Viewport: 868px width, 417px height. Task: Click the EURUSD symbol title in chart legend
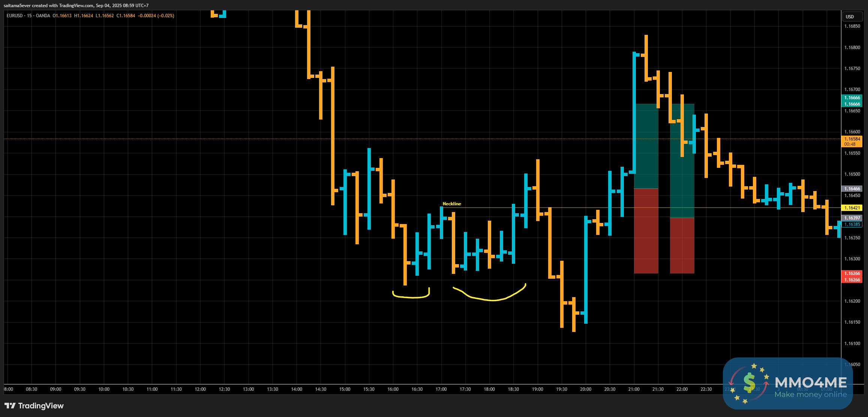[15, 16]
